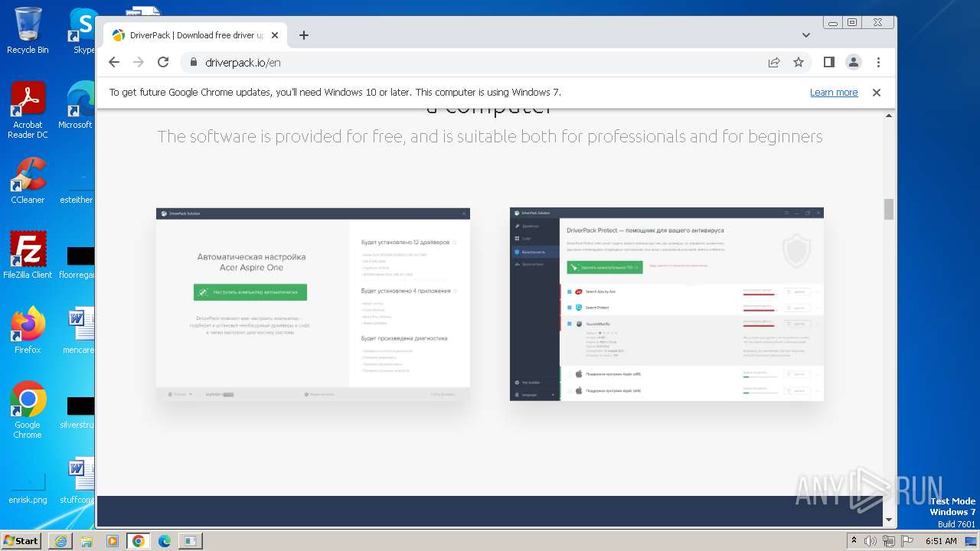980x551 pixels.
Task: Click the green auto-configure button in the screenshot
Action: (x=250, y=292)
